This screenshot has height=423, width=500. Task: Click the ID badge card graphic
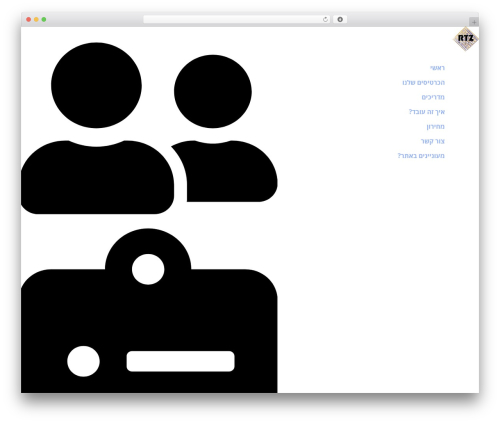point(149,311)
